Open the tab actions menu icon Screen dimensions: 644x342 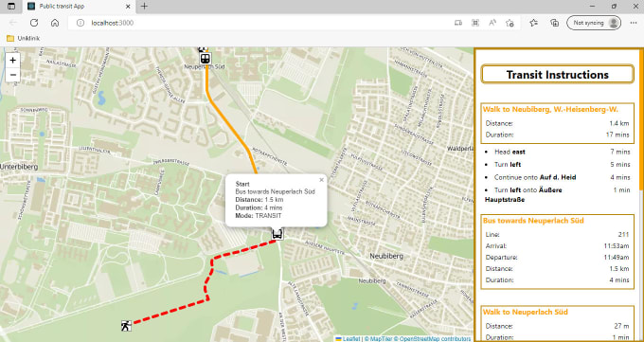tap(11, 7)
